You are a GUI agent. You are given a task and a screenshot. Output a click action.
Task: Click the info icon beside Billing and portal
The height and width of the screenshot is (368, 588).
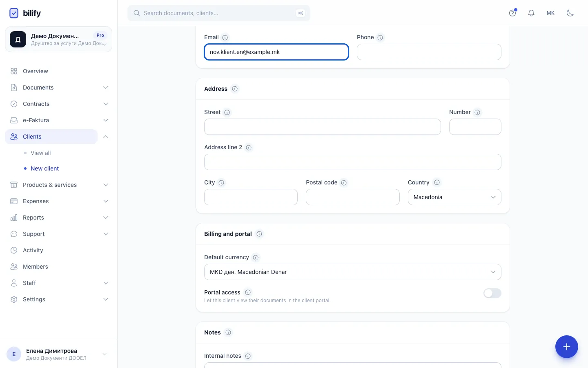coord(259,234)
